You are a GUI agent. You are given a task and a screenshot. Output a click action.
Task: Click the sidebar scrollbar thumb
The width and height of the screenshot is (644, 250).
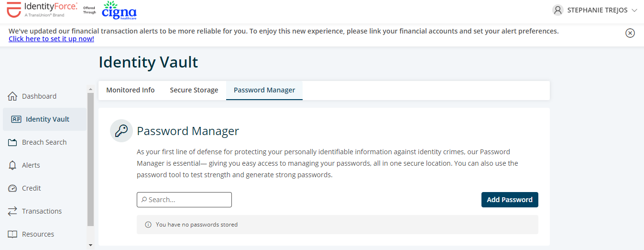pos(91,159)
